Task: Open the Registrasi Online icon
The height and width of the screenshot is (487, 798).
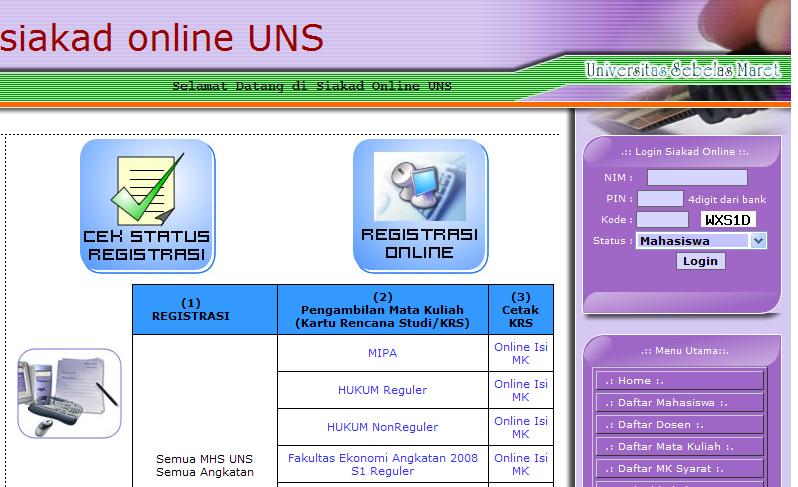Action: [x=420, y=206]
